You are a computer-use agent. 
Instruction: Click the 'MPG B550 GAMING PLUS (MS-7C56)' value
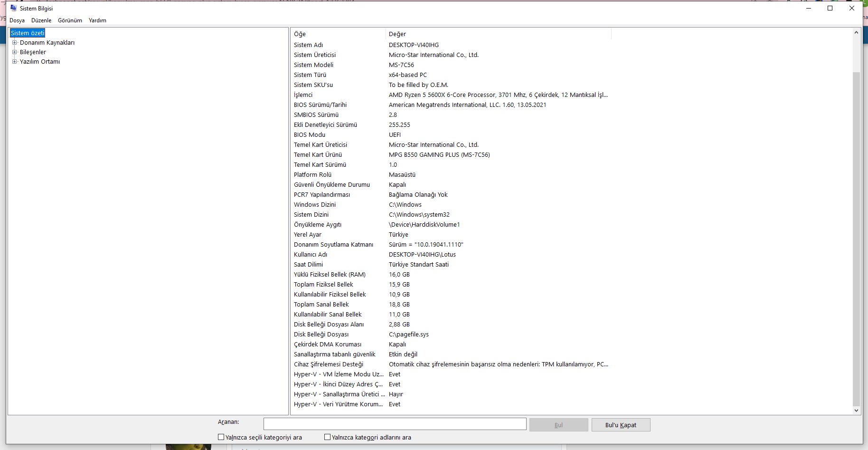pos(439,155)
